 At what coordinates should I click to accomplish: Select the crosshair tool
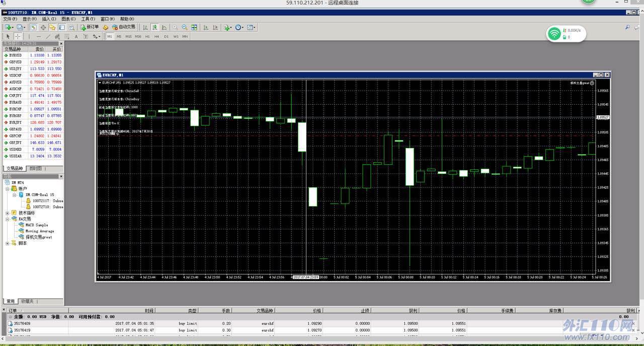(x=18, y=36)
